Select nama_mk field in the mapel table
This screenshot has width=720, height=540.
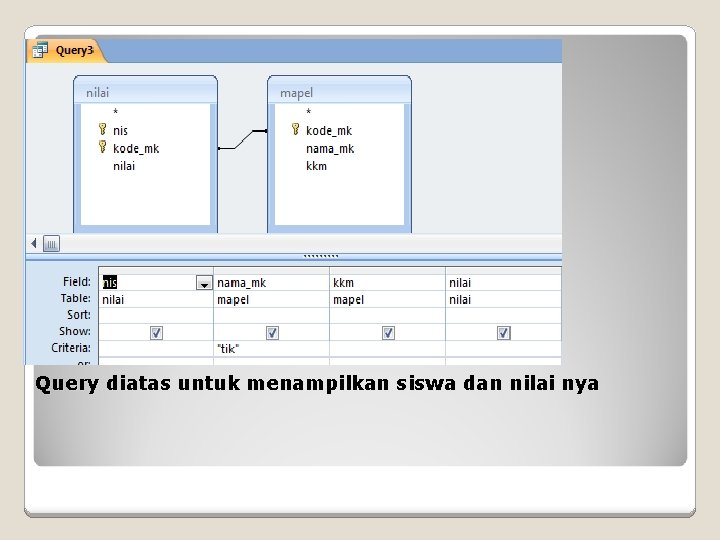coord(330,149)
